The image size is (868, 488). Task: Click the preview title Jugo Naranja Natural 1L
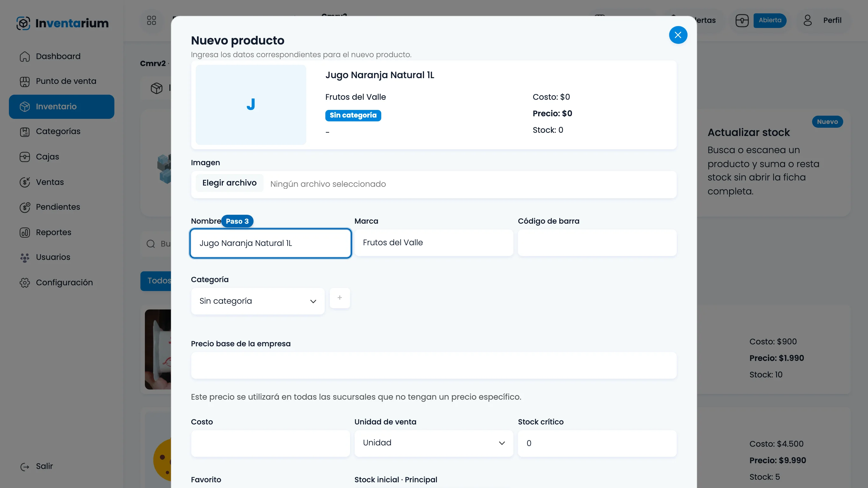point(380,75)
